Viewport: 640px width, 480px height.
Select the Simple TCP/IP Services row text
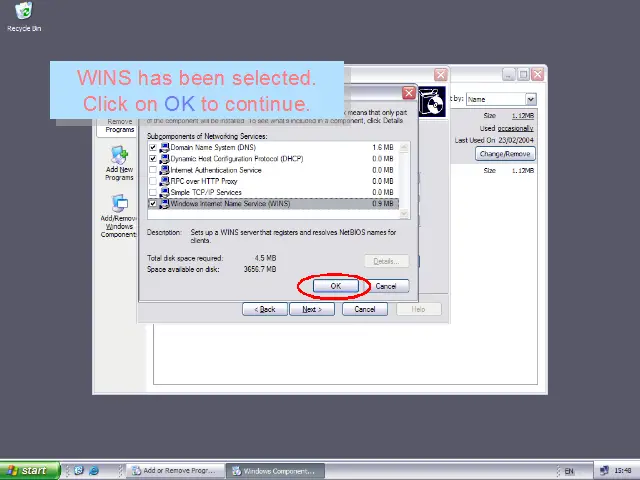(206, 192)
